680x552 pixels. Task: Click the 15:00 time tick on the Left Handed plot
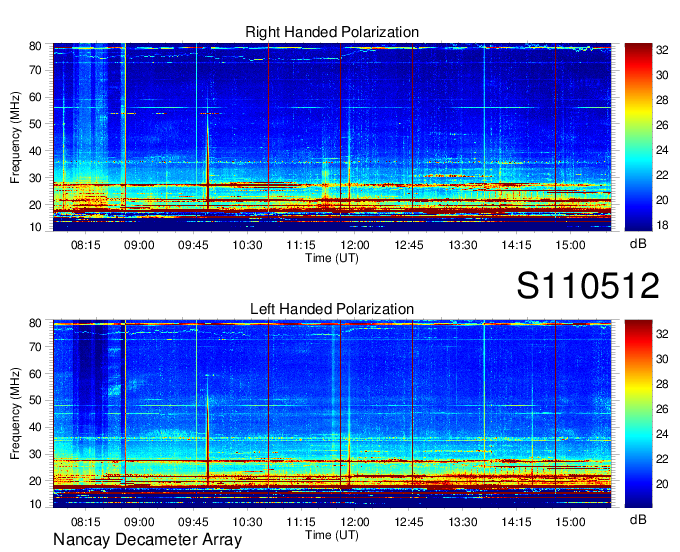point(570,522)
